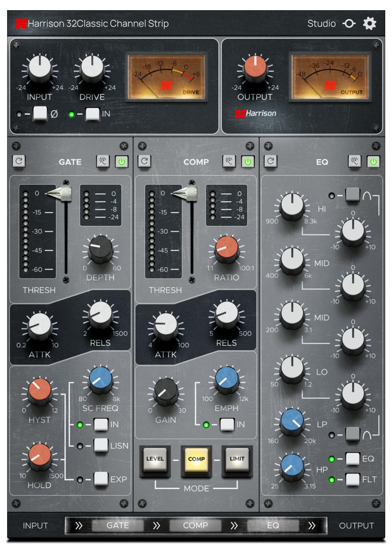Toggle the FLT filter switch
This screenshot has width=392, height=547.
coord(352,479)
